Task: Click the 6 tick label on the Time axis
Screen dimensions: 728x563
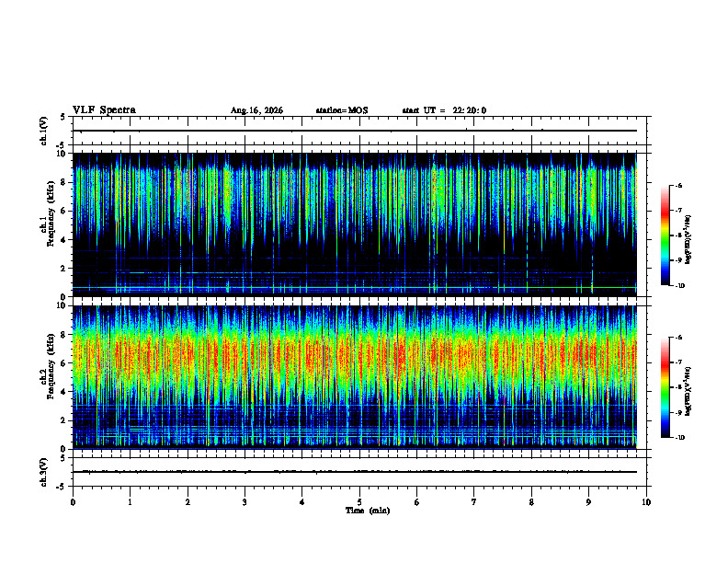Action: [x=417, y=502]
